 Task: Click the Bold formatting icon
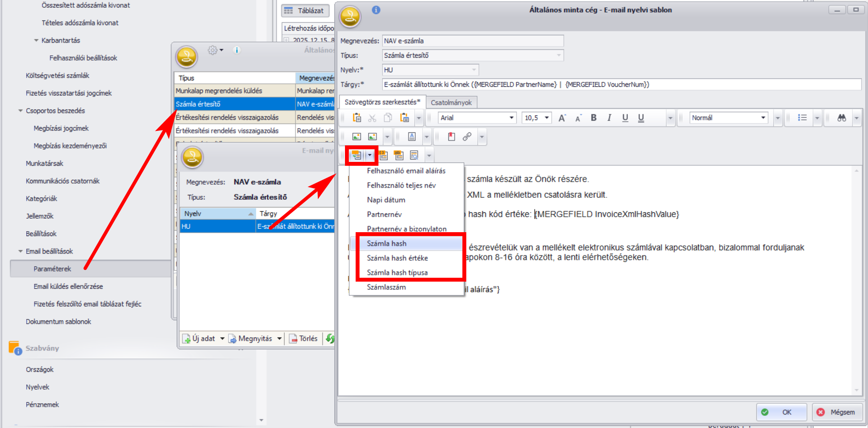tap(593, 118)
